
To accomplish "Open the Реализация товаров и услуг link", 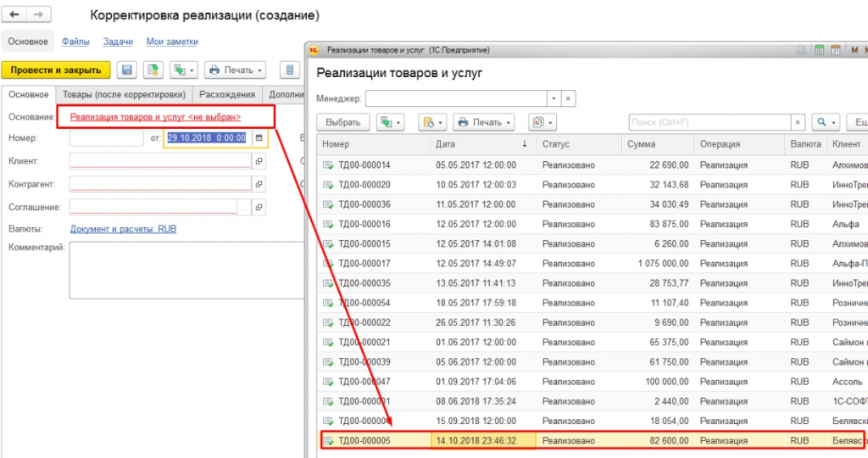I will click(x=155, y=117).
